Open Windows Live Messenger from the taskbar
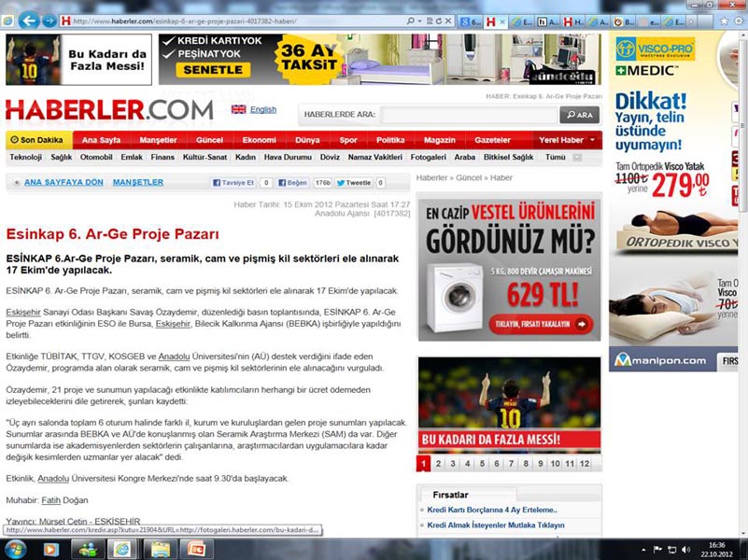 (88, 550)
